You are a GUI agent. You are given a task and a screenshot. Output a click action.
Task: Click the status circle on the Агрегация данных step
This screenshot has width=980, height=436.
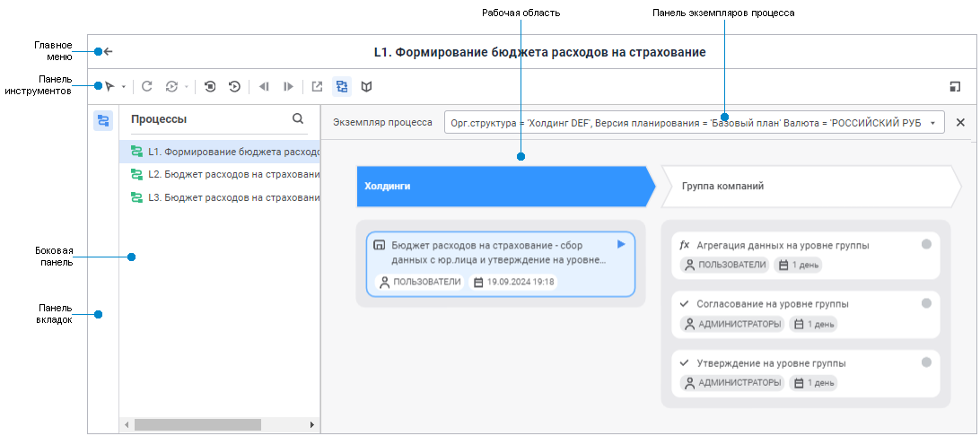(x=926, y=244)
